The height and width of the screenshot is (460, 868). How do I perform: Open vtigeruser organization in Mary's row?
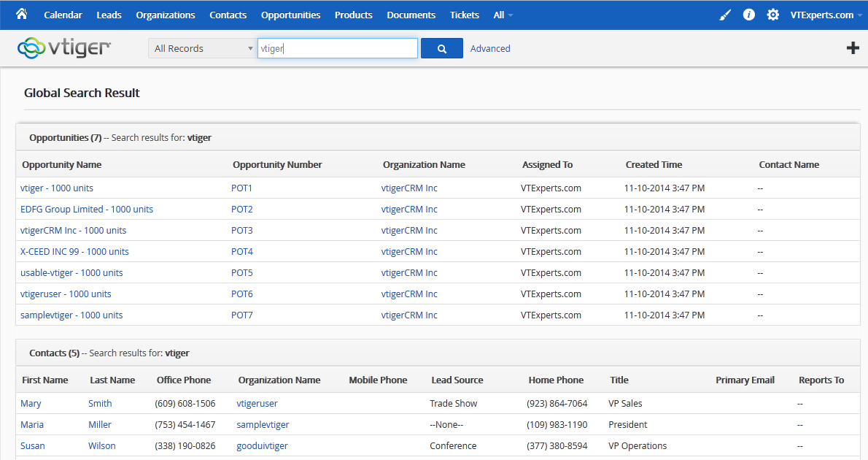[x=257, y=404]
